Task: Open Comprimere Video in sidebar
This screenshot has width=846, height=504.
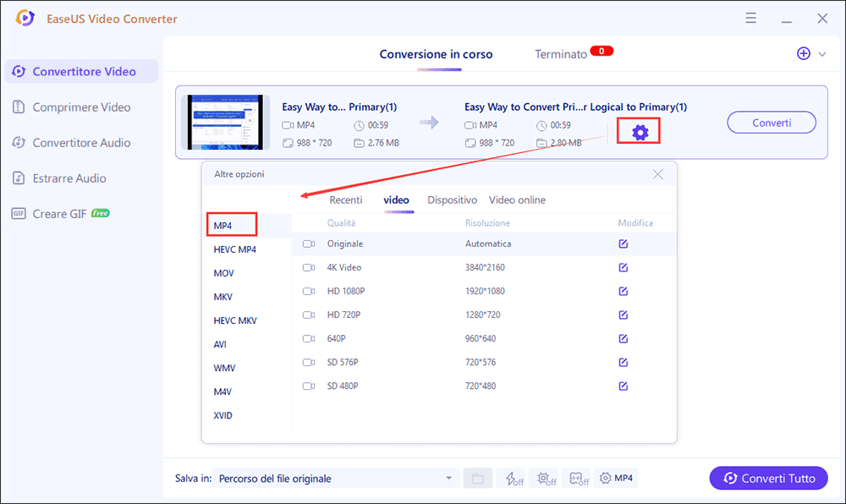Action: tap(81, 107)
